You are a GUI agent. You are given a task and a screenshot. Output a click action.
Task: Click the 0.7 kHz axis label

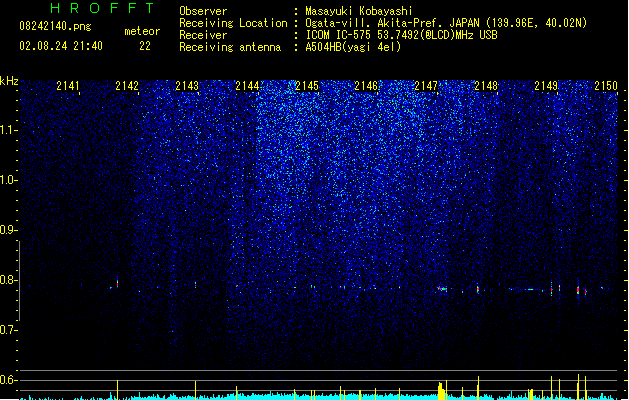(8, 330)
